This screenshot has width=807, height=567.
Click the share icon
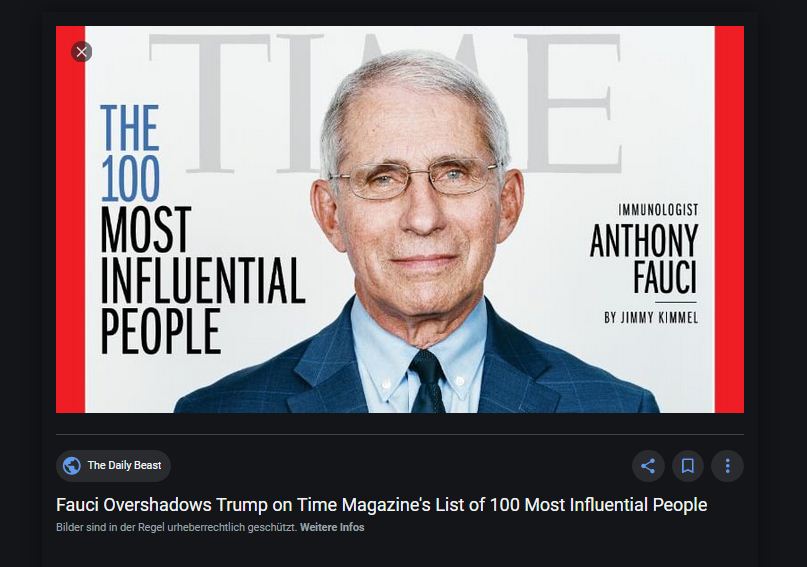(648, 466)
